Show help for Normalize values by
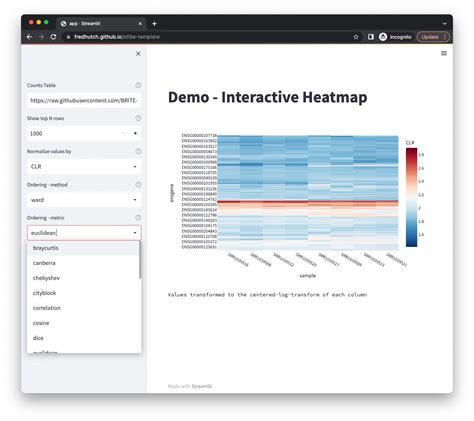Viewport: 474px width, 421px height. click(x=138, y=151)
